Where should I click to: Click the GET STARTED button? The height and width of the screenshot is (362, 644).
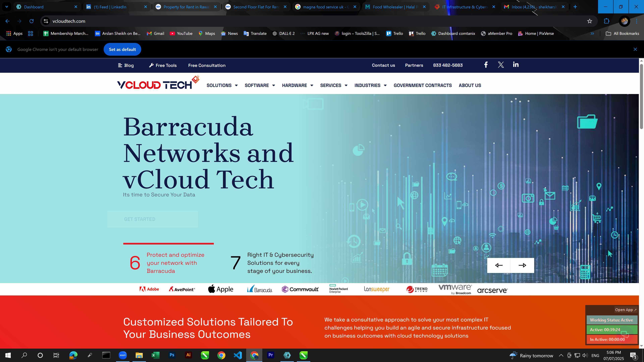pyautogui.click(x=152, y=219)
